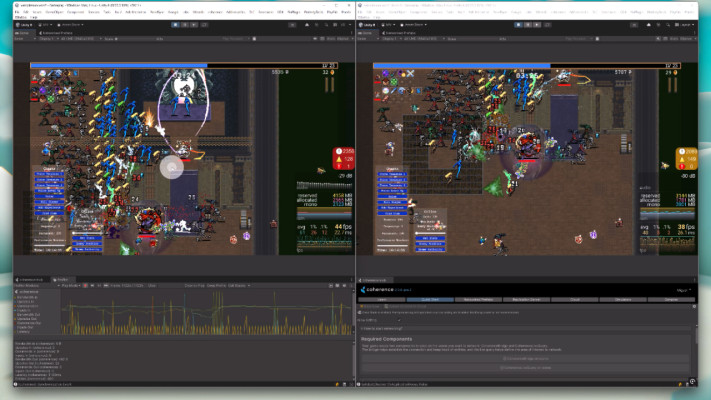
Task: Click the CoherenceBridge button under Required Components
Action: 526,358
